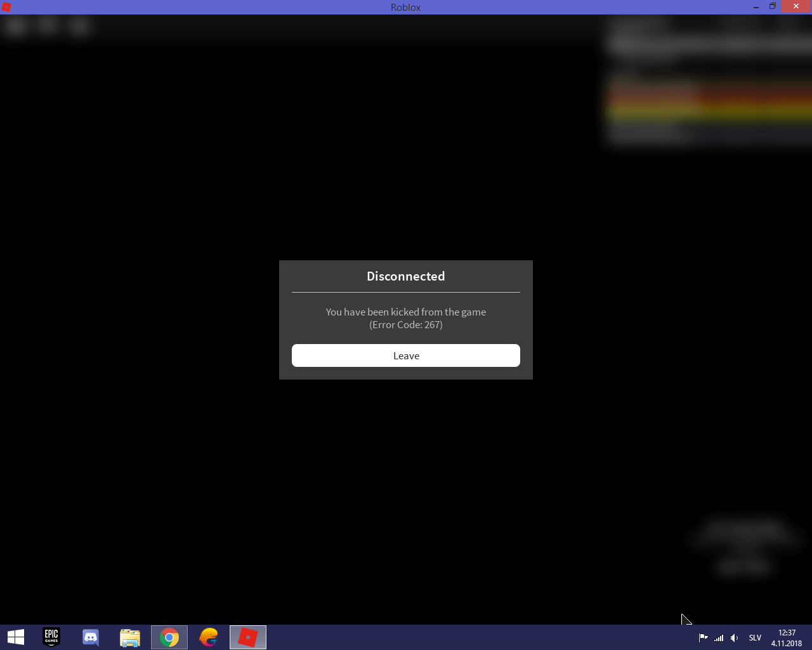Open File Explorer from the taskbar
812x650 pixels.
(130, 637)
